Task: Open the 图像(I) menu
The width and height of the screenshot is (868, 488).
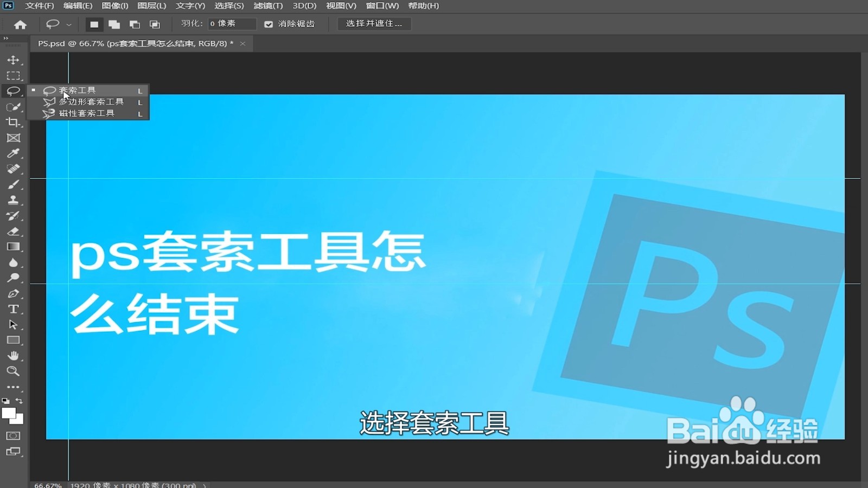Action: 115,6
